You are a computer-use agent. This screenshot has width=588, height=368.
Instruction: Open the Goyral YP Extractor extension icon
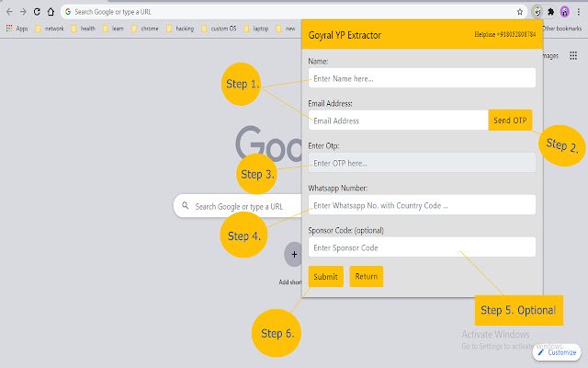[x=537, y=12]
